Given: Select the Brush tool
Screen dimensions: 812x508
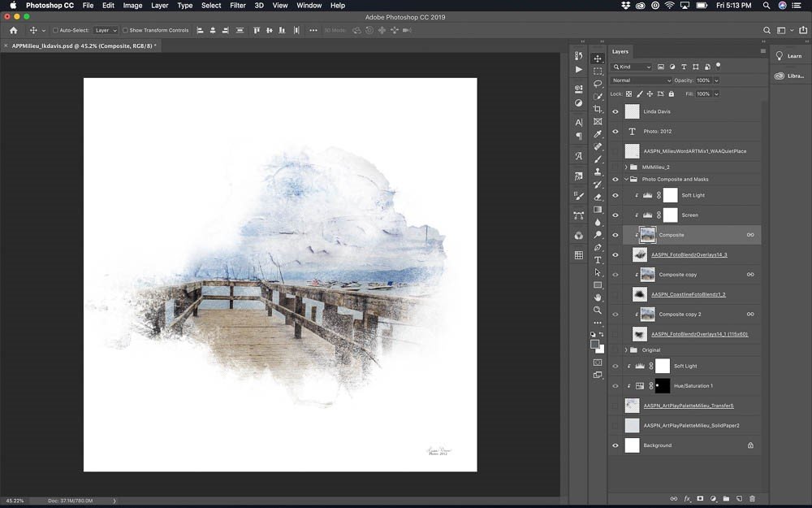Looking at the screenshot, I should (598, 159).
